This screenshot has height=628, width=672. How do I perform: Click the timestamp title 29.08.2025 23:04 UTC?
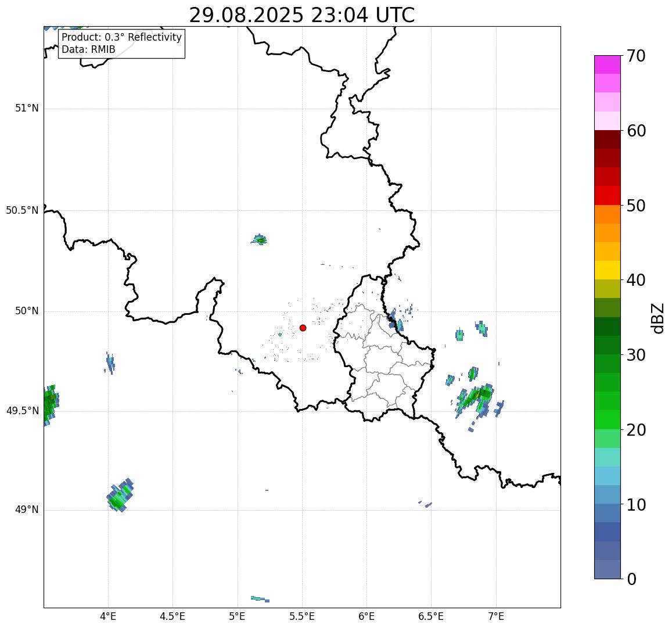coord(302,16)
